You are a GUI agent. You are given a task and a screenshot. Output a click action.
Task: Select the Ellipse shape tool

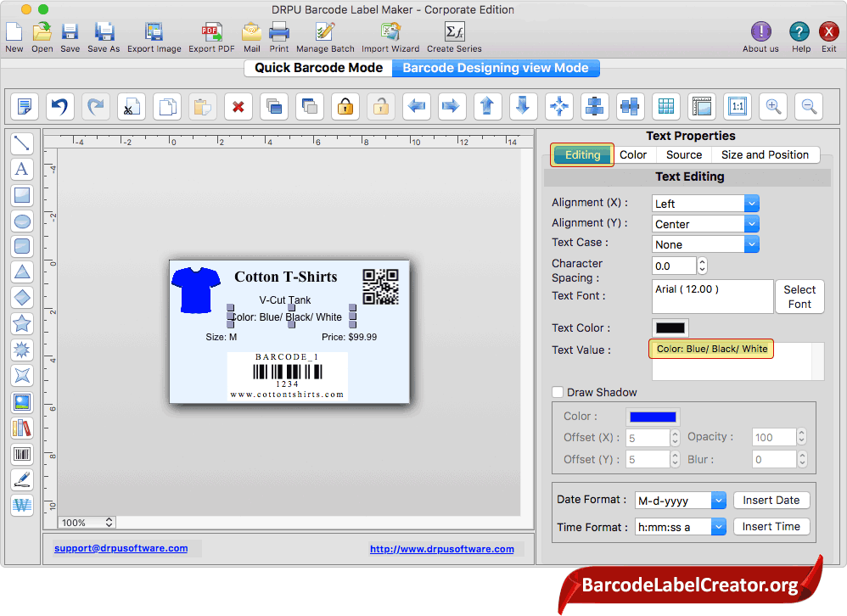[21, 221]
